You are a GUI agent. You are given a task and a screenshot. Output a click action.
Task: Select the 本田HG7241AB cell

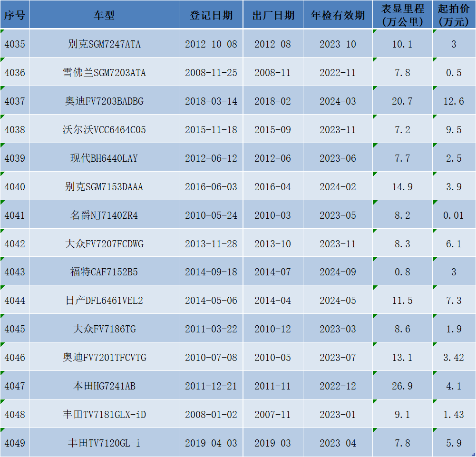104,386
